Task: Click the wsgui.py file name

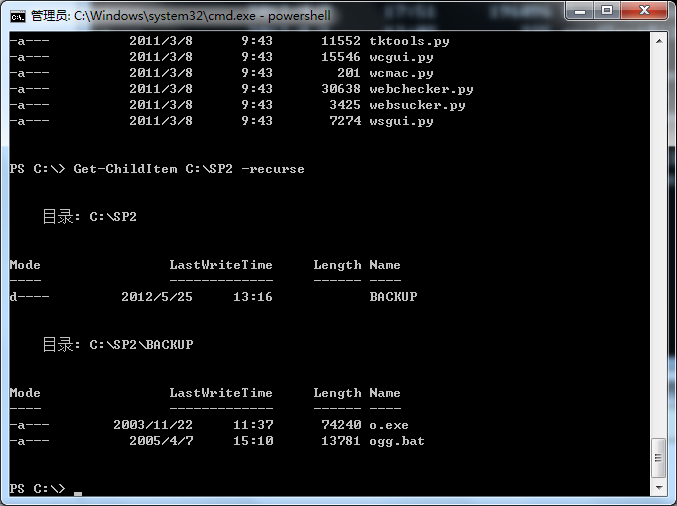Action: (401, 121)
